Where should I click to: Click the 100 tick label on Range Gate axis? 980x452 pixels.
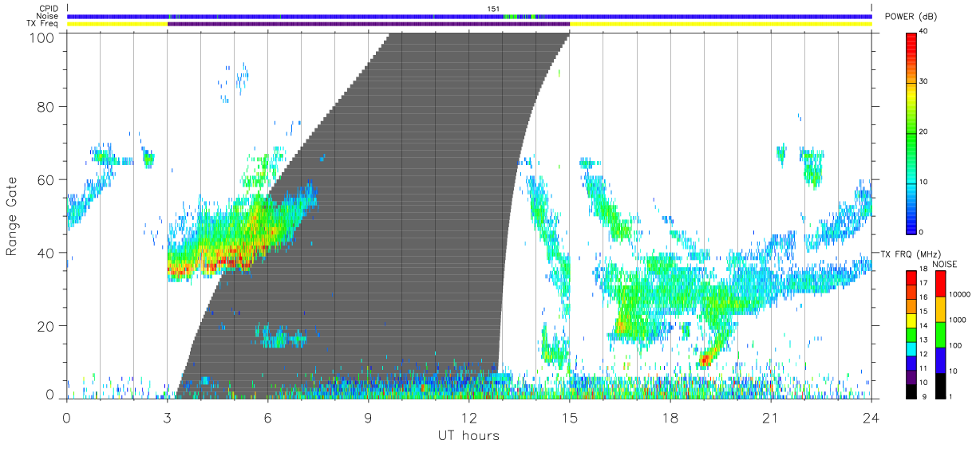[x=42, y=37]
